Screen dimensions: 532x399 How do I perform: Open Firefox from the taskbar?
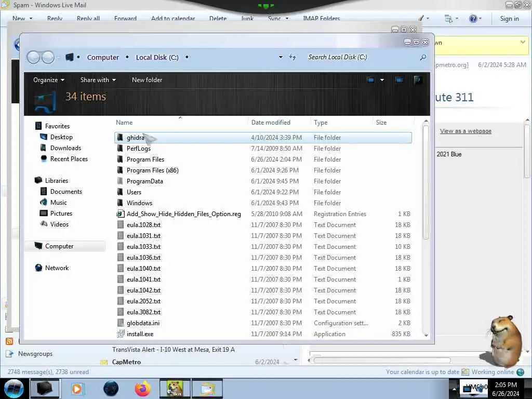(x=142, y=389)
